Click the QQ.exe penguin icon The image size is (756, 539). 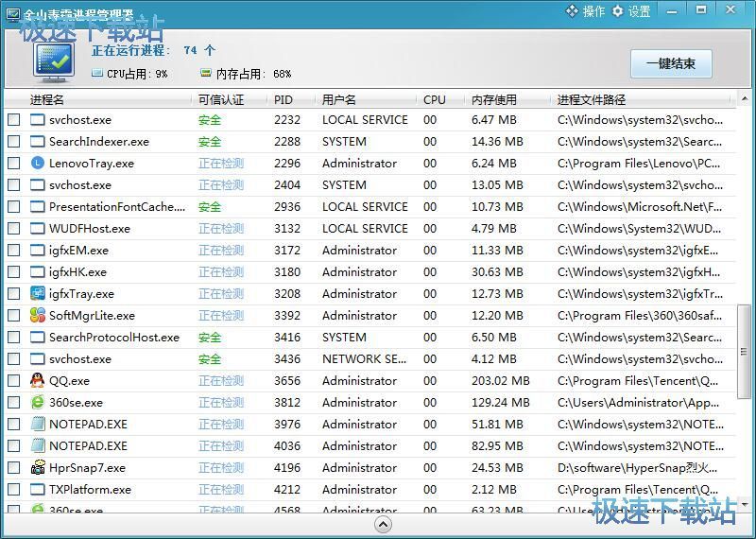click(37, 380)
